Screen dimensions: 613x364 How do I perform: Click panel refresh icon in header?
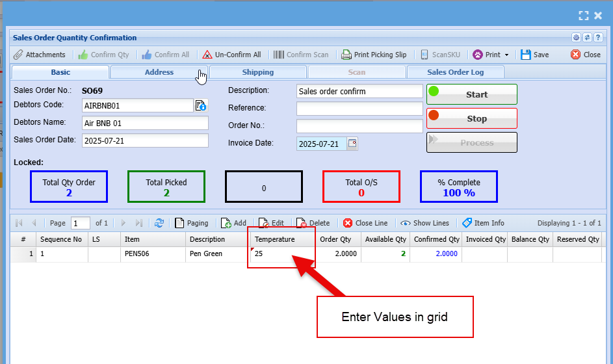[x=587, y=38]
